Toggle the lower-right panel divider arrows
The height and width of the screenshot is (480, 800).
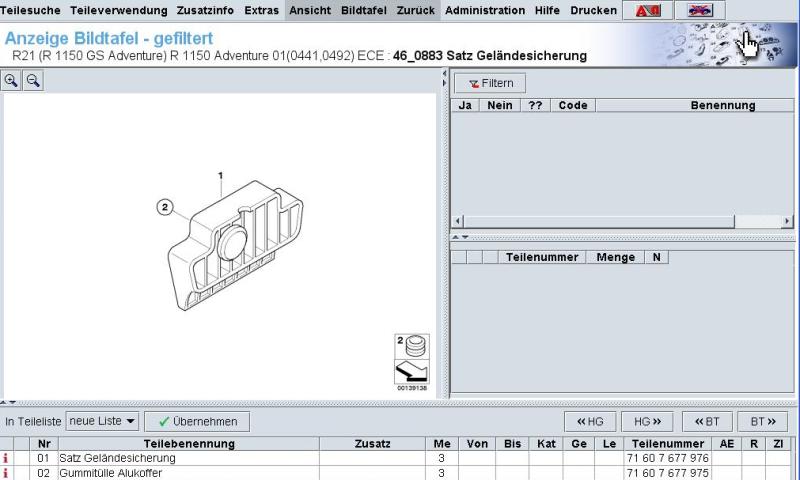click(460, 237)
